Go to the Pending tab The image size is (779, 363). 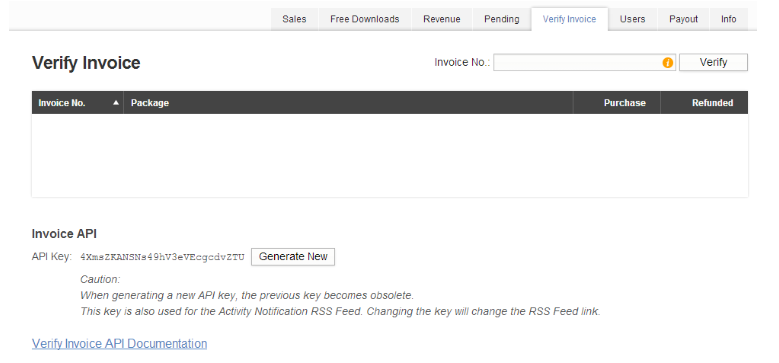point(502,19)
